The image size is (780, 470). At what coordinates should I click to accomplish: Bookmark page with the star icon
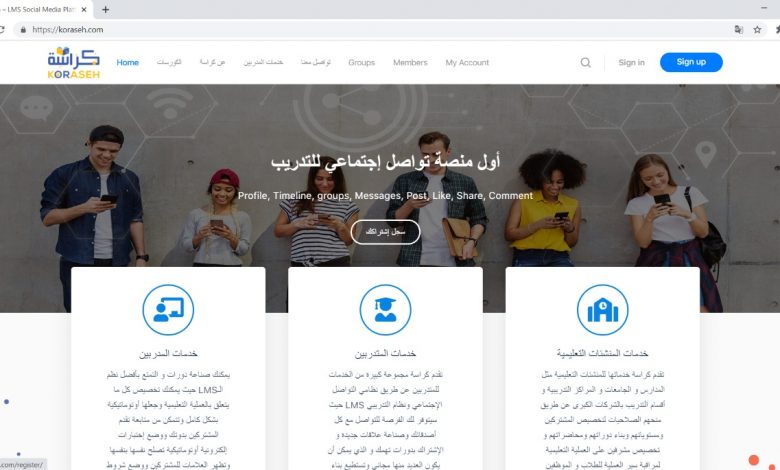(x=757, y=30)
